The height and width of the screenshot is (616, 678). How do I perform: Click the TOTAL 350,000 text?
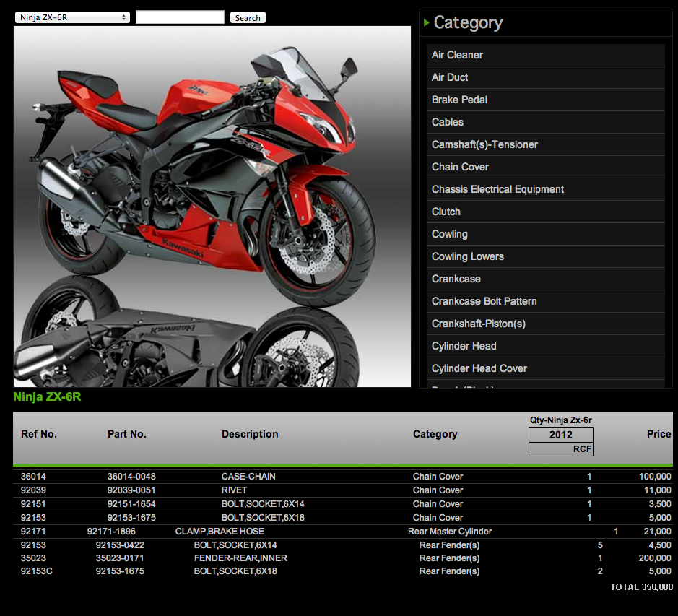642,586
